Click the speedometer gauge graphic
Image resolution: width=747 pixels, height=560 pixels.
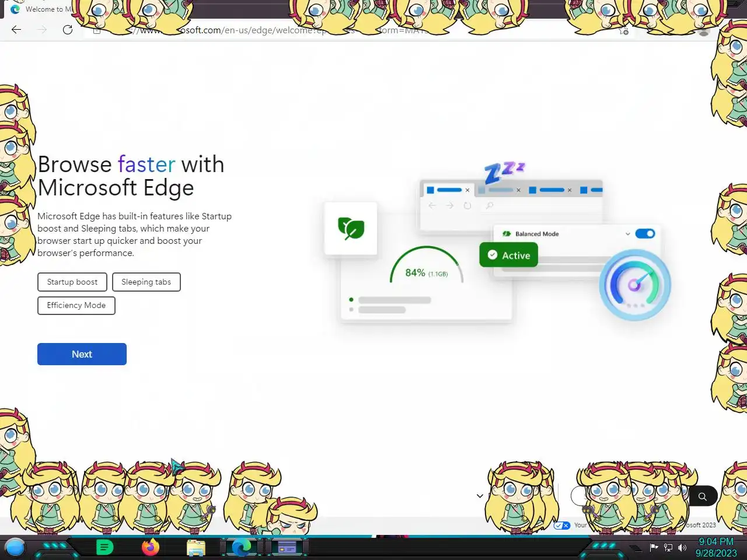pos(635,285)
